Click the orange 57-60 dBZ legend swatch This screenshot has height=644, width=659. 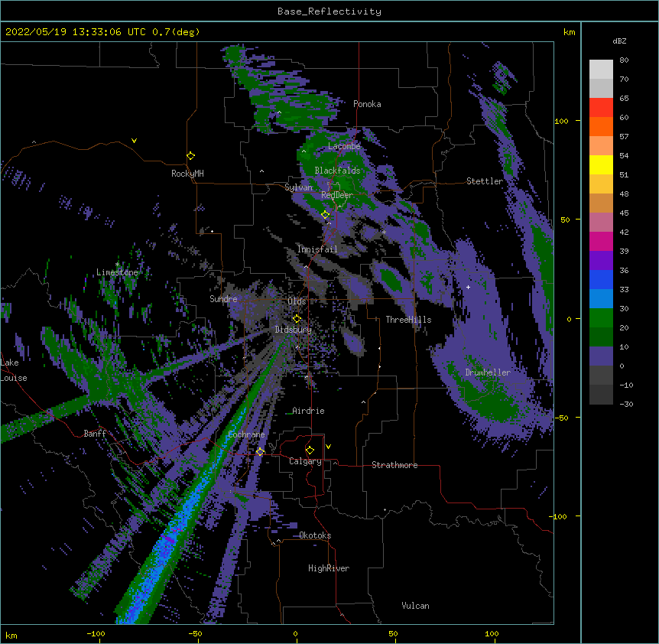(x=601, y=126)
